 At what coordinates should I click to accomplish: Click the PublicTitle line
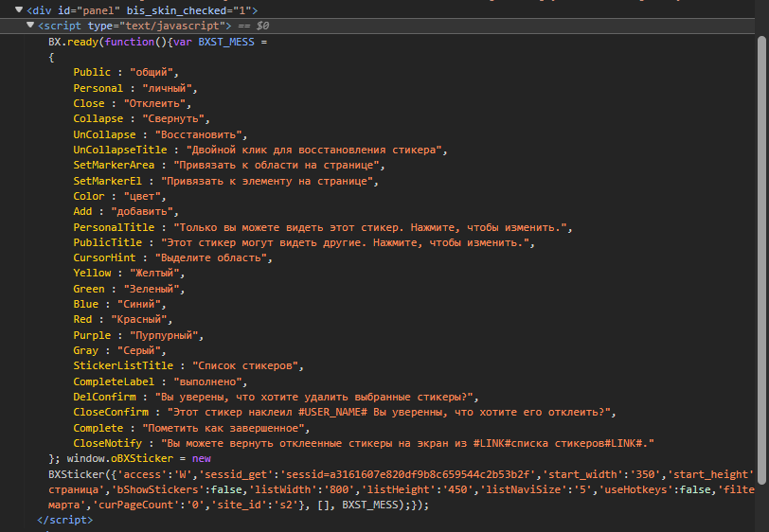[304, 242]
